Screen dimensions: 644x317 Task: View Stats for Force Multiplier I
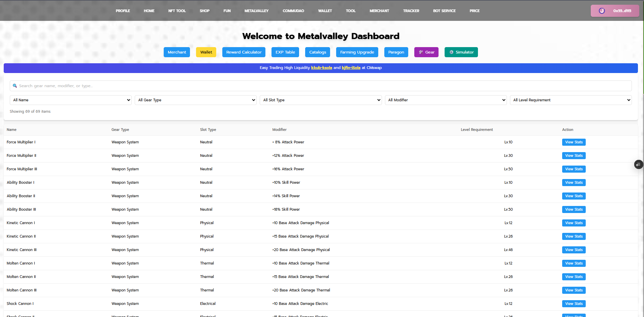point(574,142)
